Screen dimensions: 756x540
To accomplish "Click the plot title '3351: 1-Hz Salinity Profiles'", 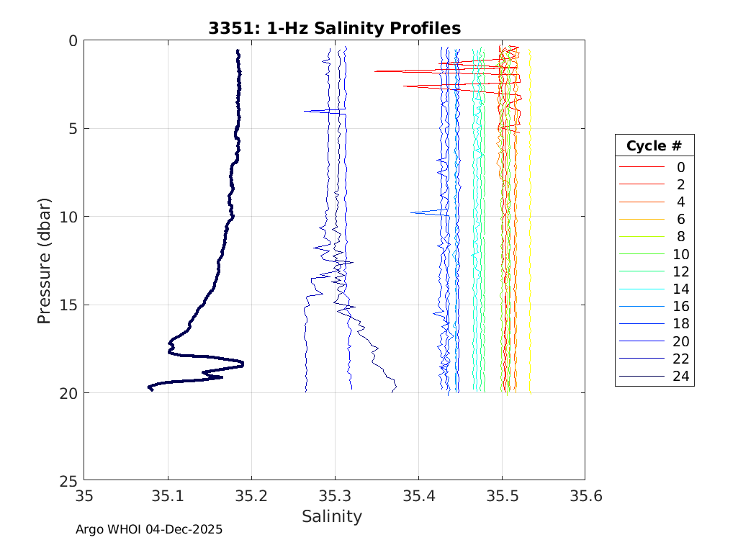I will pyautogui.click(x=334, y=28).
